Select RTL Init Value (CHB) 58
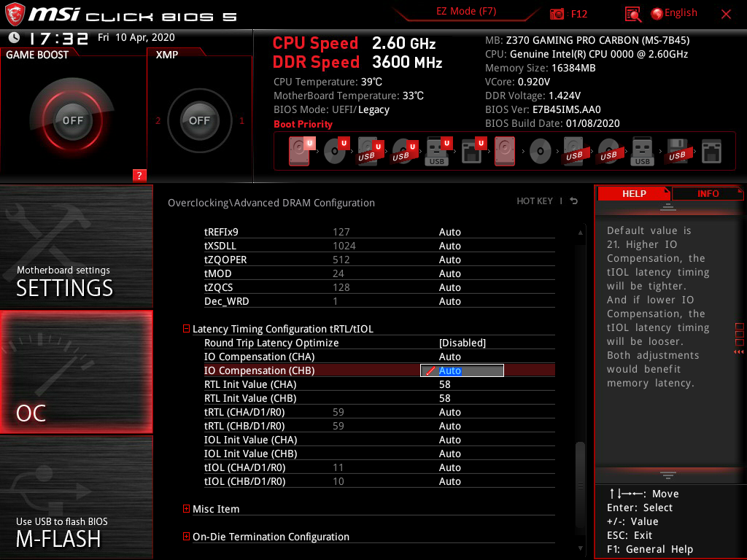 click(444, 398)
